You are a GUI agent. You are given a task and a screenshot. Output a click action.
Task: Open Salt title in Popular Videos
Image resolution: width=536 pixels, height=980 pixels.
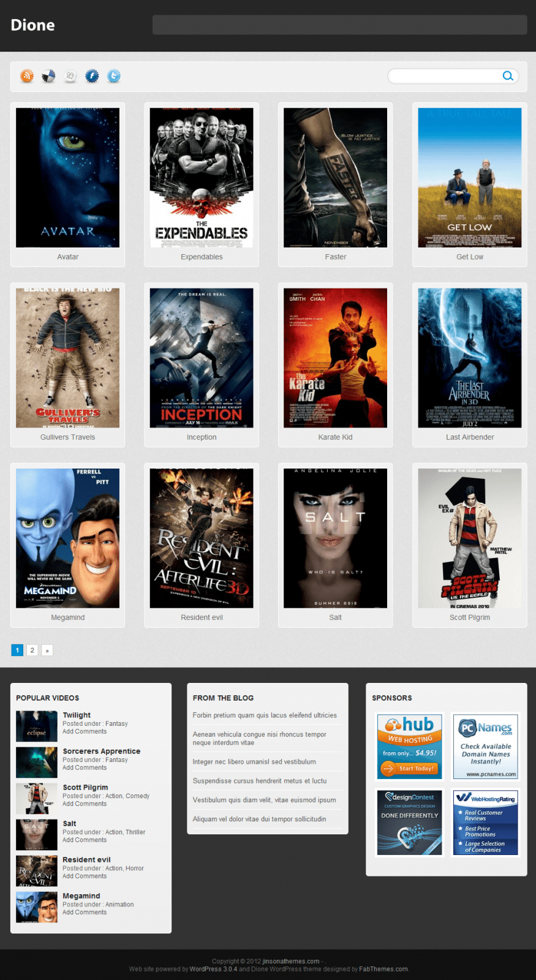pyautogui.click(x=69, y=823)
